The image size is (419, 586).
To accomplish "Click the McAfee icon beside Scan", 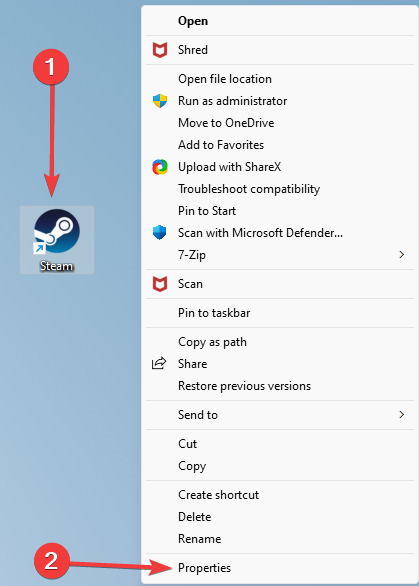I will tap(160, 284).
